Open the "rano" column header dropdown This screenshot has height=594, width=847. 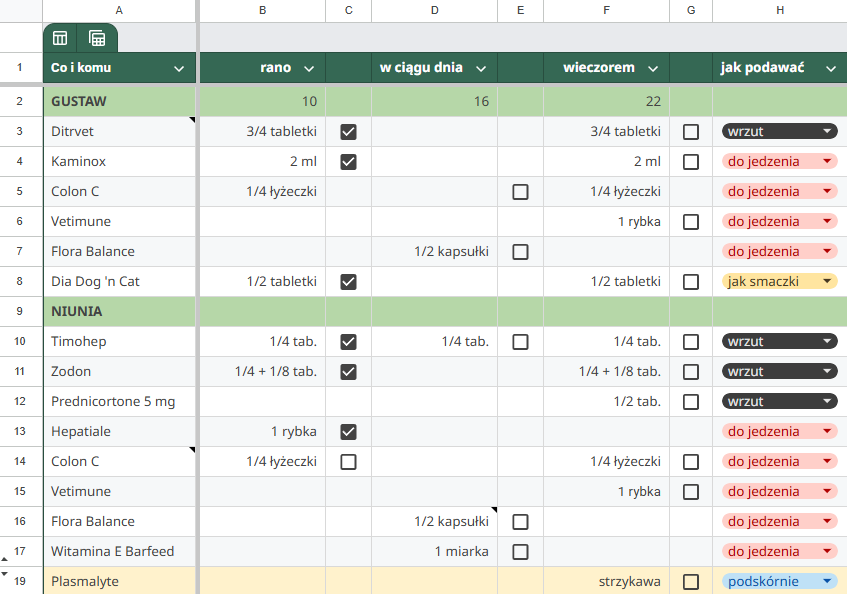point(309,69)
